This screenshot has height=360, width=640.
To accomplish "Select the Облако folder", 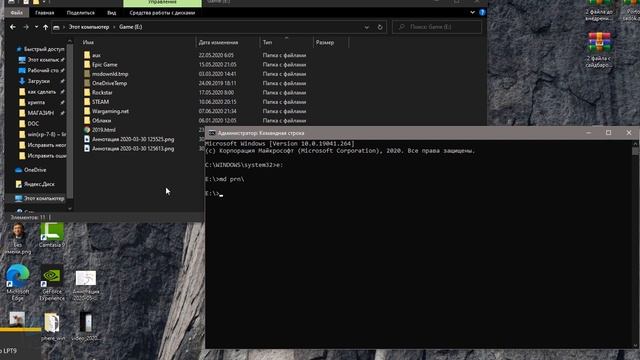I will tap(101, 120).
